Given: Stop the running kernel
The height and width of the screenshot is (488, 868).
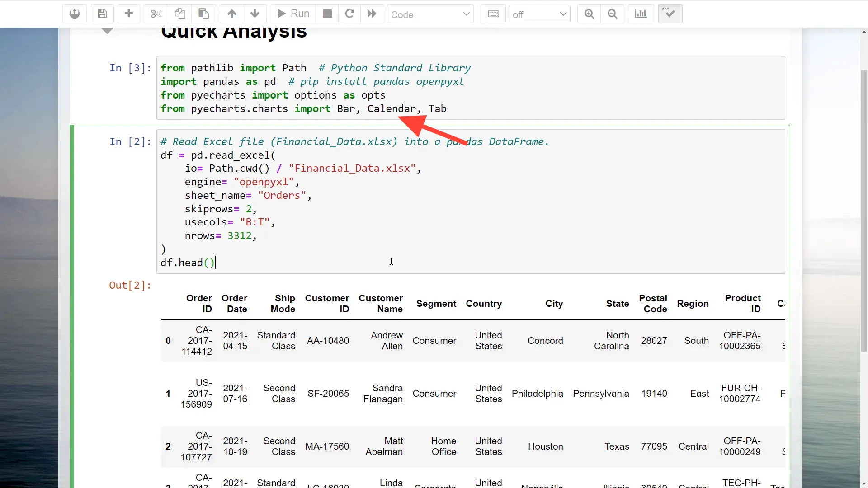Looking at the screenshot, I should [x=327, y=14].
